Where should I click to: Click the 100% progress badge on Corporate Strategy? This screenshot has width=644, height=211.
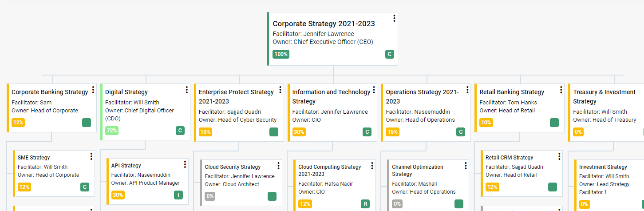click(281, 54)
